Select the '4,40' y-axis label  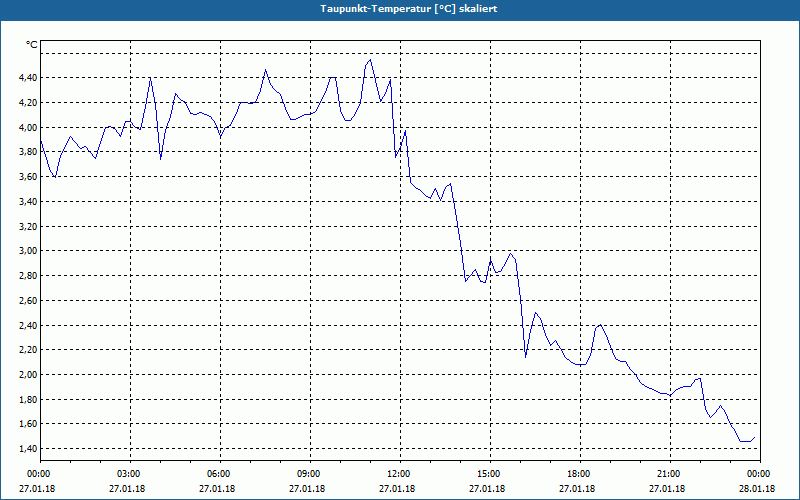[x=27, y=78]
